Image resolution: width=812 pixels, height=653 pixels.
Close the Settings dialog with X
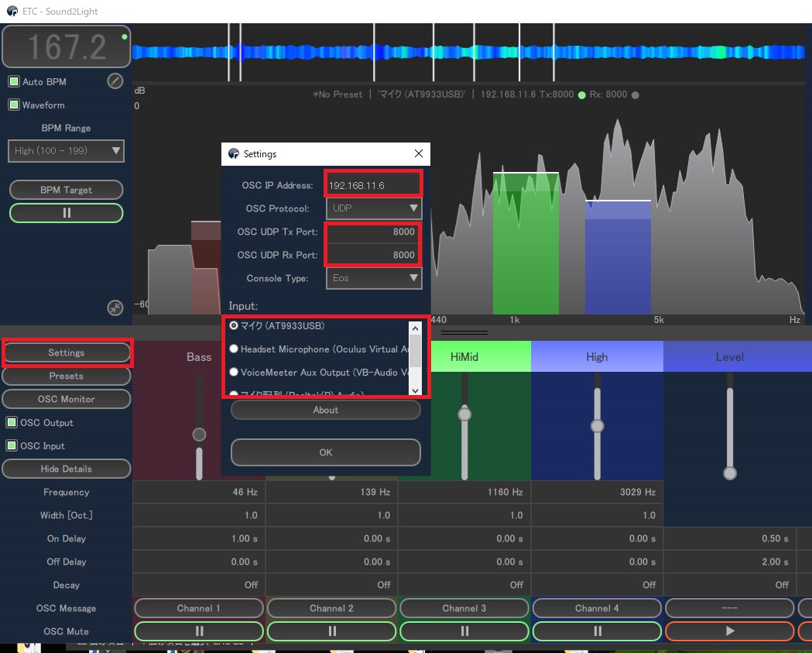click(x=419, y=153)
